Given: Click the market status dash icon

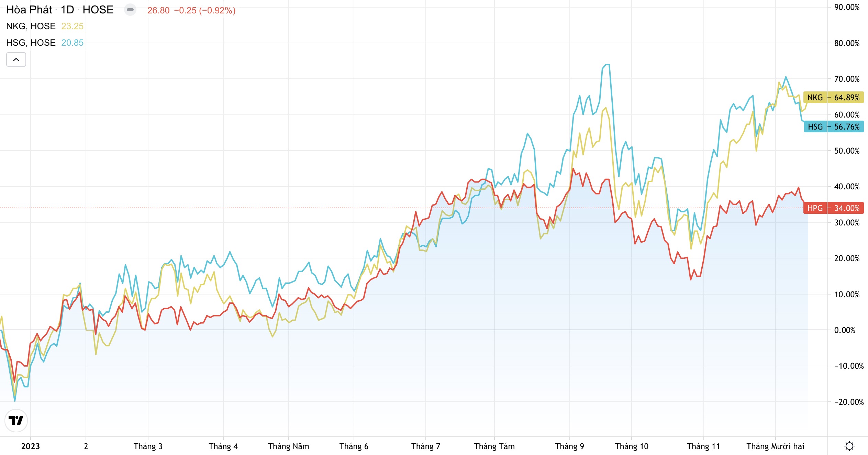Looking at the screenshot, I should click(x=130, y=10).
